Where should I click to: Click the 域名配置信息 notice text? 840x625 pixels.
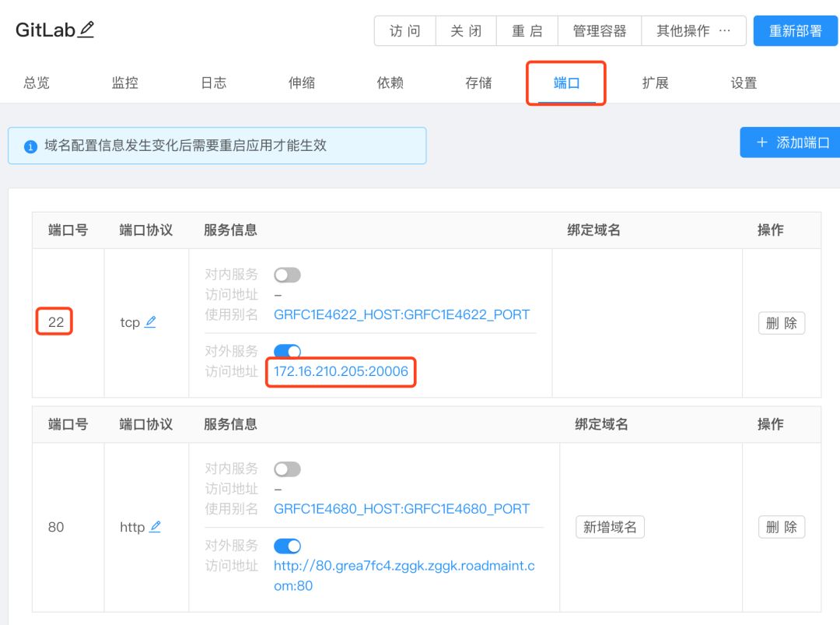click(x=185, y=146)
